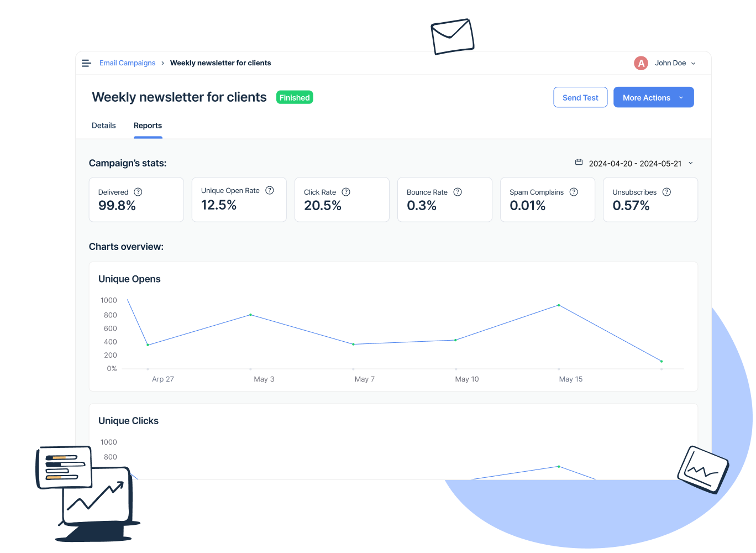Select the 2024-04-20 - 2024-05-21 date range text
This screenshot has width=756, height=553.
(x=635, y=164)
